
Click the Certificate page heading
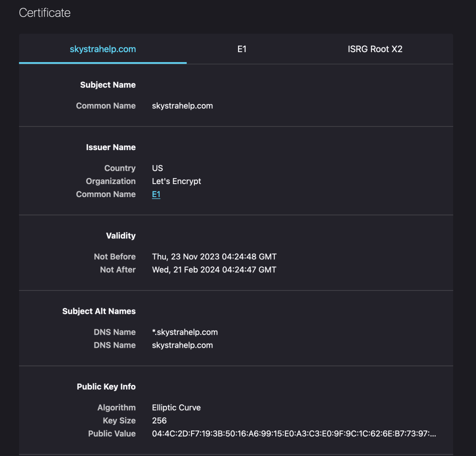click(x=45, y=13)
